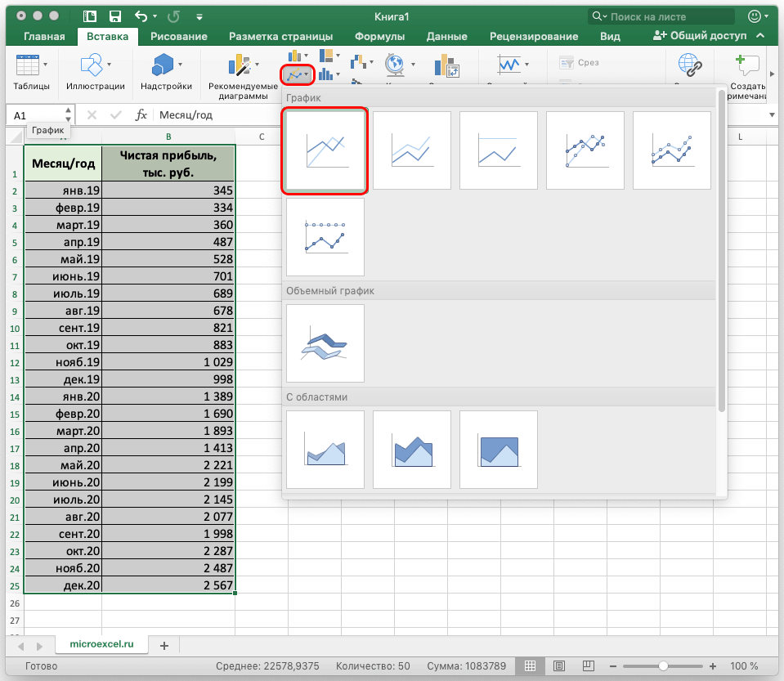Click the 100 % zoom level

coord(744,666)
